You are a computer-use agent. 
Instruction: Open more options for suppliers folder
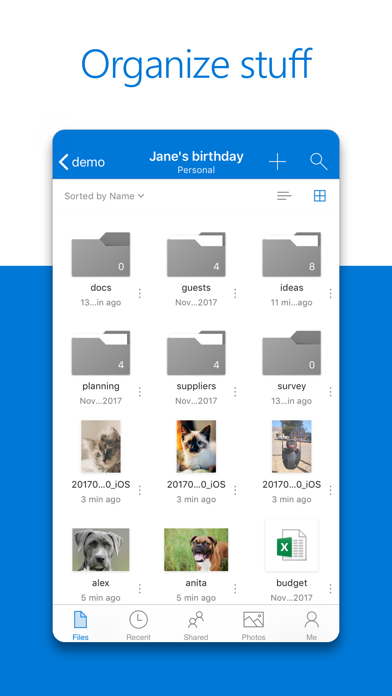coord(235,392)
